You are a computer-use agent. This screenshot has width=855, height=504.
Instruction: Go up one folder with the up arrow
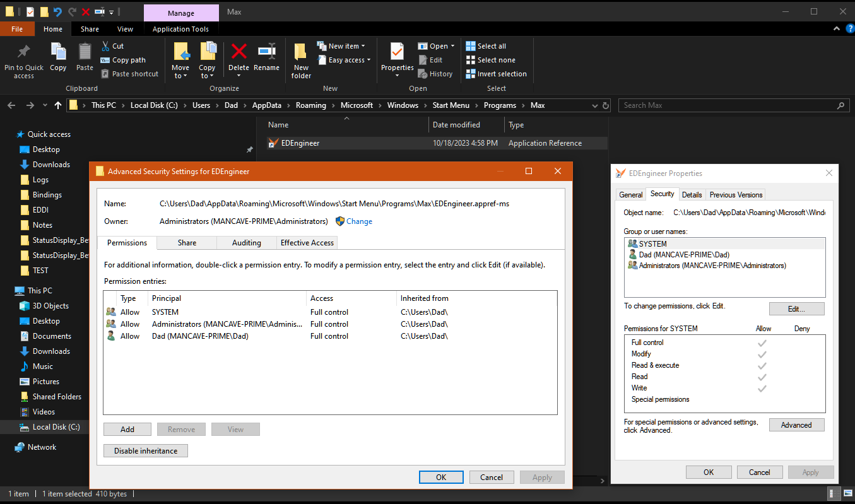pyautogui.click(x=58, y=105)
